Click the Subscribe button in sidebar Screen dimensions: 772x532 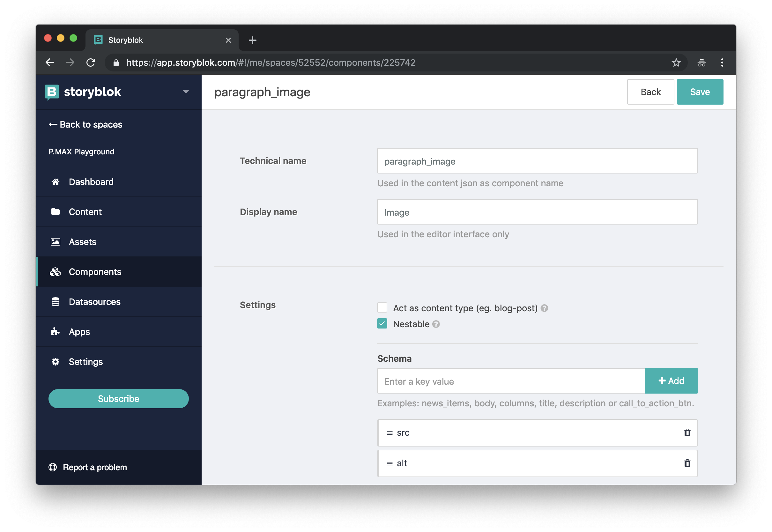(x=118, y=399)
